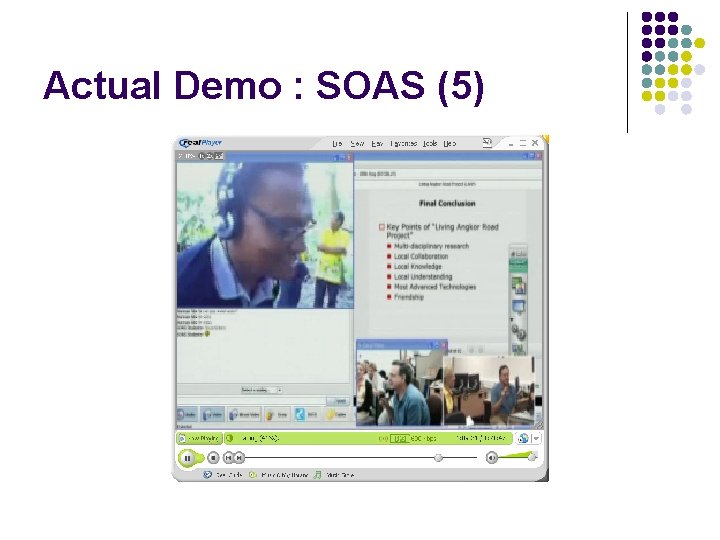Viewport: 720px width, 540px height.
Task: Pause playback in RealPlayer
Action: [x=187, y=458]
